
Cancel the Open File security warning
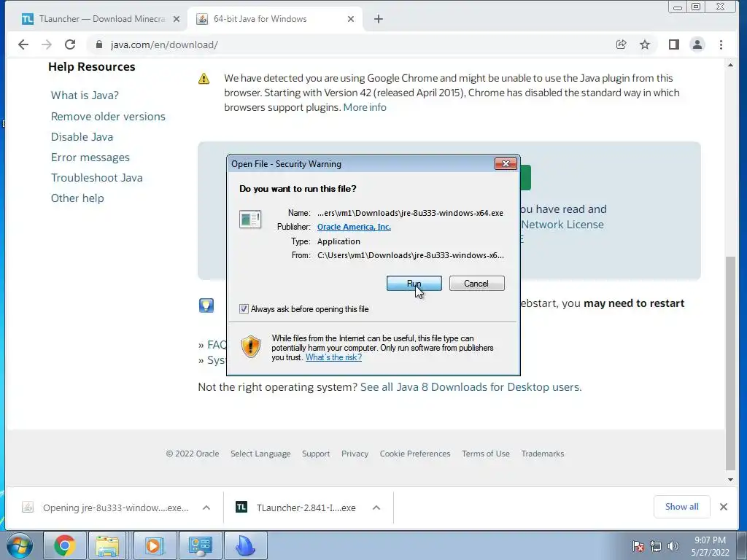tap(476, 284)
